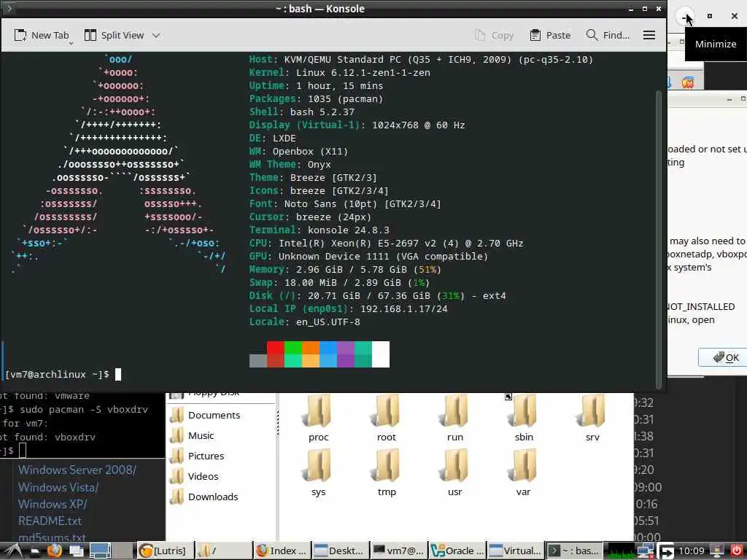This screenshot has width=747, height=560.
Task: Open the Windows XP/ link
Action: (x=53, y=504)
